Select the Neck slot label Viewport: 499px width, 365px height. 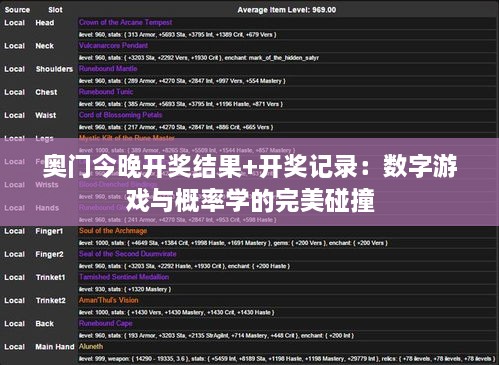click(x=45, y=46)
